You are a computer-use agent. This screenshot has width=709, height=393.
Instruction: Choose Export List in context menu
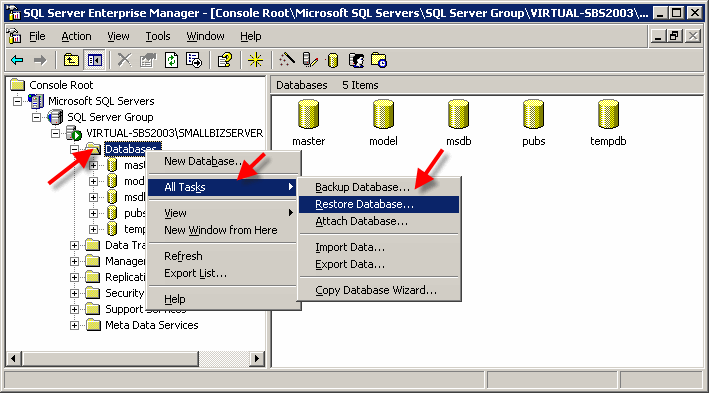point(223,273)
